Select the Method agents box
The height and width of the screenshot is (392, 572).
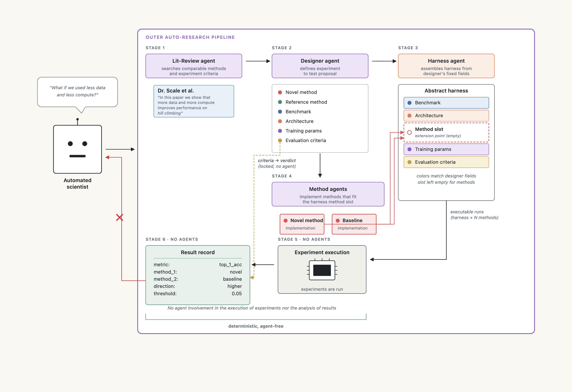click(x=328, y=194)
